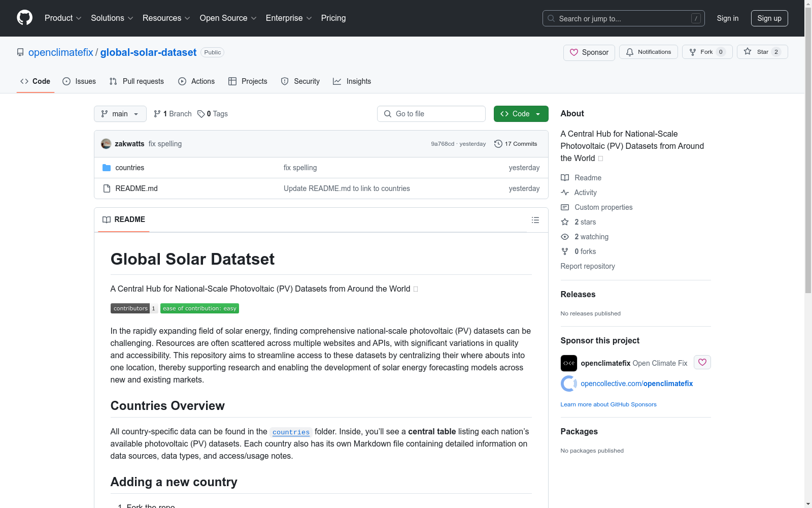This screenshot has height=508, width=812.
Task: View the 0 forks list
Action: [x=579, y=251]
